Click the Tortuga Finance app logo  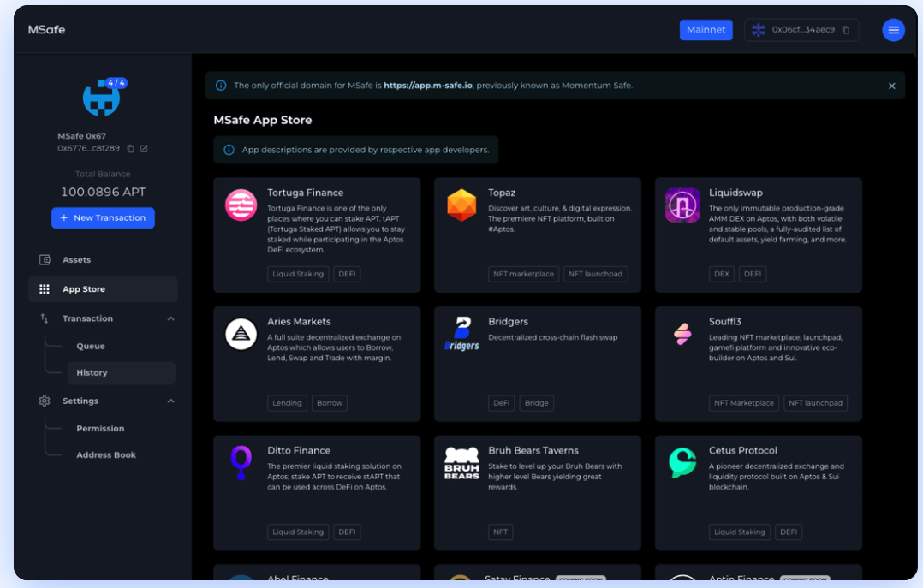click(x=241, y=205)
